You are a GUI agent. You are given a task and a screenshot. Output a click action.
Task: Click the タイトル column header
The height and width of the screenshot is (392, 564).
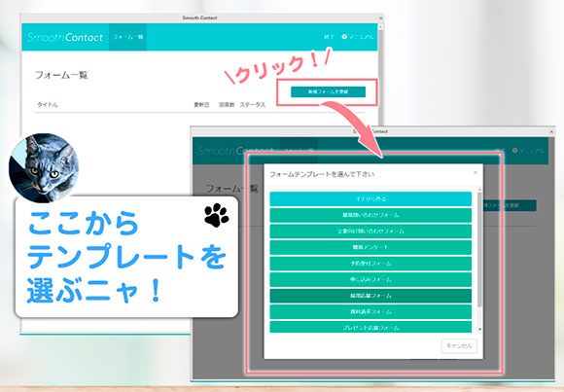pos(47,105)
